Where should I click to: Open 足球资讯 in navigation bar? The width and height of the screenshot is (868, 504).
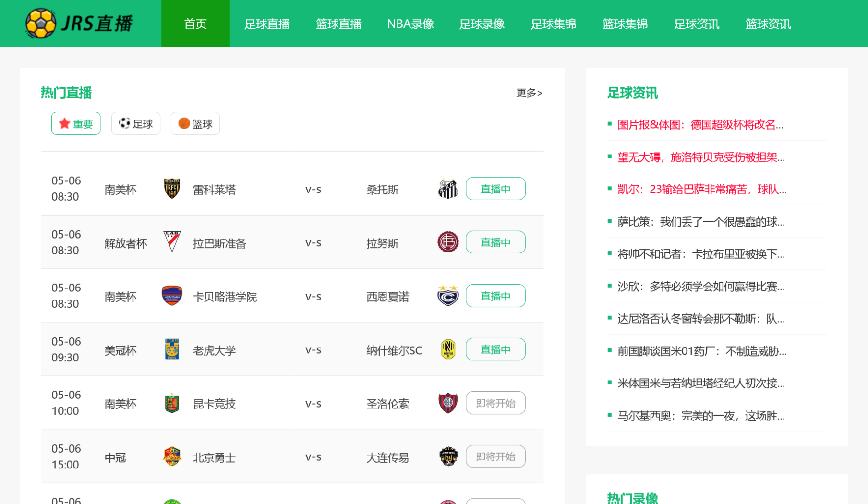point(697,24)
